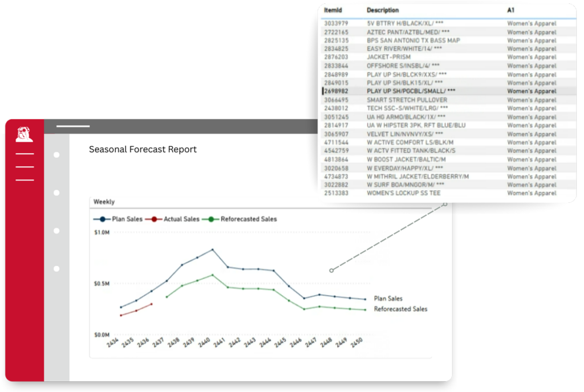Select row W EVERDAY/HAPPY/XL
Viewport: 584px width, 392px height.
tap(448, 168)
